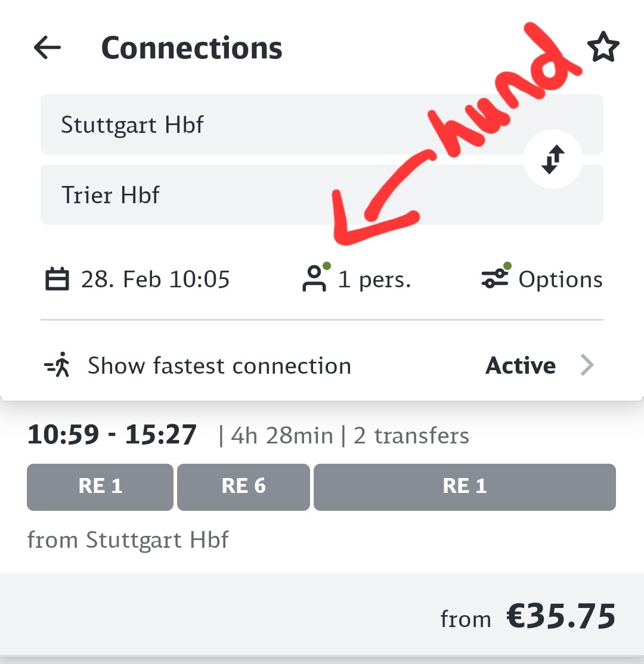
Task: Swap origin and destination stations
Action: [553, 160]
